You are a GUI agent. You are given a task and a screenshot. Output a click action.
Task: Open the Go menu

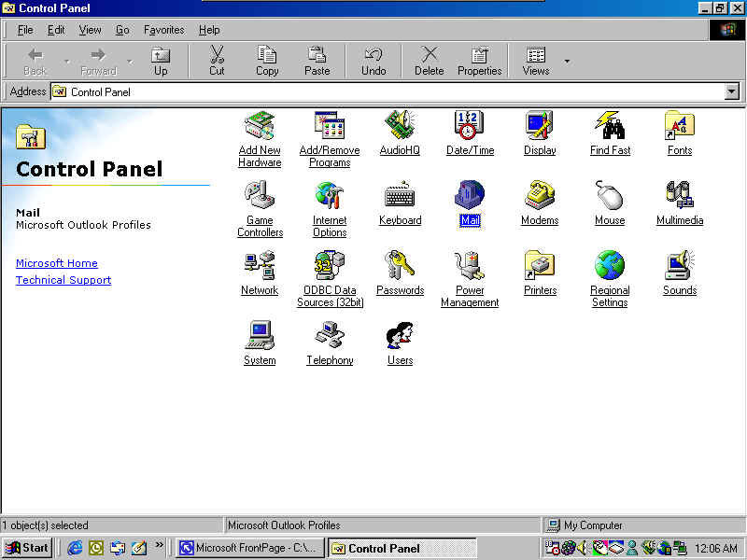tap(122, 30)
